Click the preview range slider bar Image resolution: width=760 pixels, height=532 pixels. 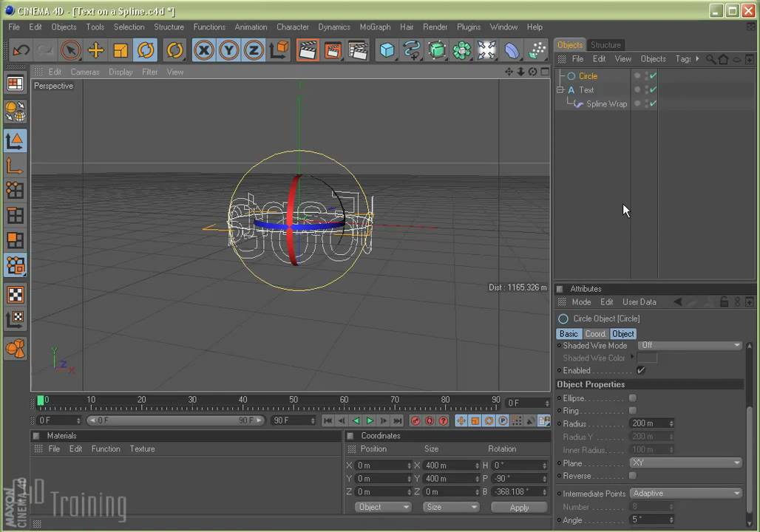[175, 420]
